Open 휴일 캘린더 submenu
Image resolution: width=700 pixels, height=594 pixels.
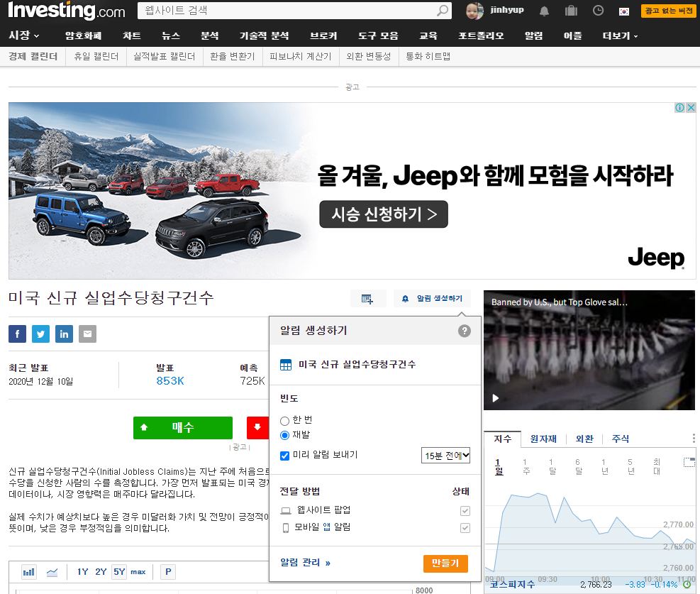click(96, 56)
